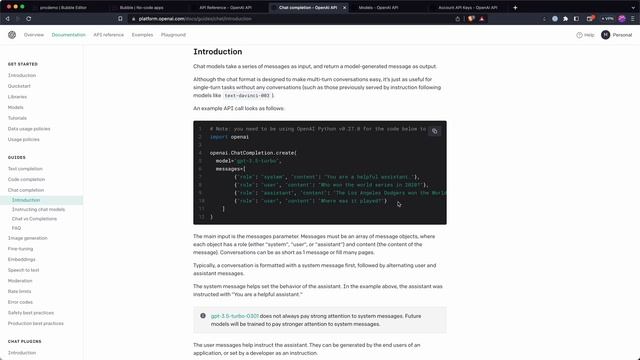Open Chat Plugins Introduction in the sidebar
Image resolution: width=640 pixels, height=360 pixels.
(x=22, y=353)
